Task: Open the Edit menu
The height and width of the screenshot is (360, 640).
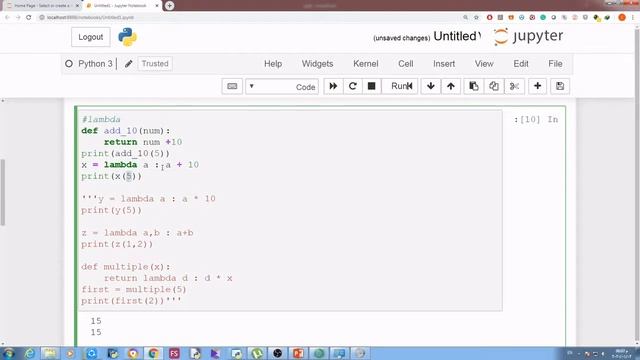Action: (520, 64)
